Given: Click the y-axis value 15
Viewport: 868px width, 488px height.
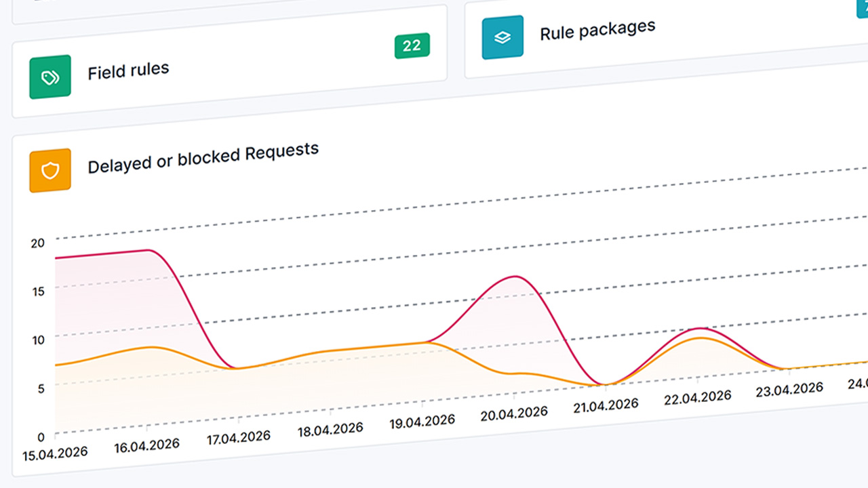Looking at the screenshot, I should click(38, 291).
